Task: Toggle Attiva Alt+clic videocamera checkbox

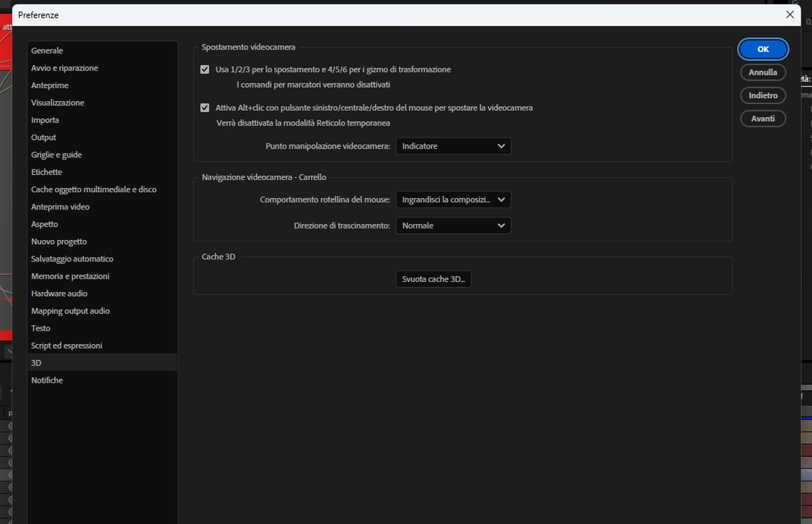Action: [x=205, y=108]
